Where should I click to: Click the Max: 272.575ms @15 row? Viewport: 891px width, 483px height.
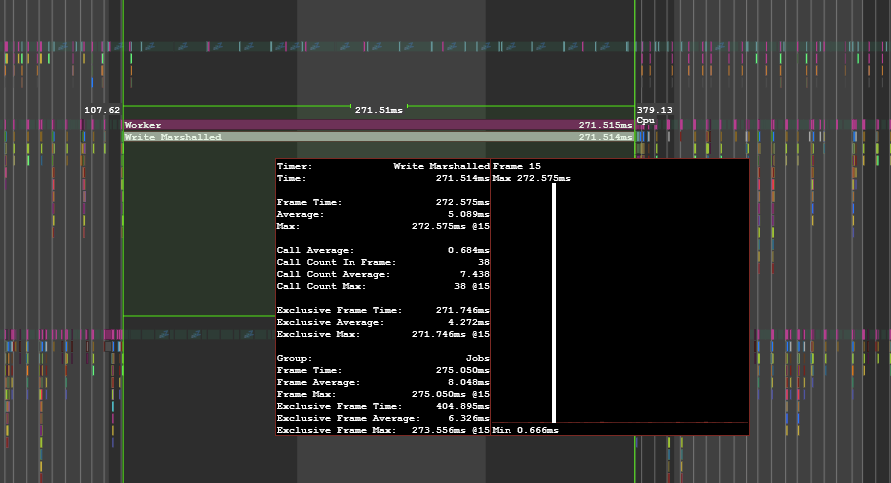point(383,226)
